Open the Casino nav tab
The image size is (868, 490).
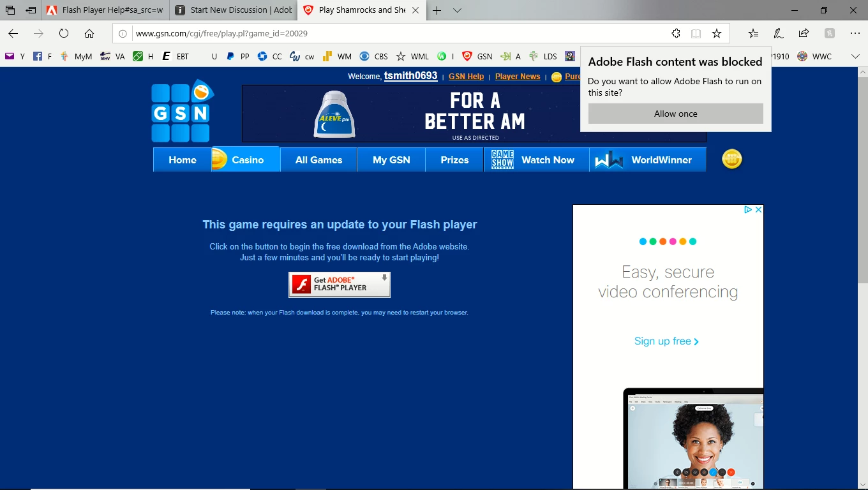point(246,160)
